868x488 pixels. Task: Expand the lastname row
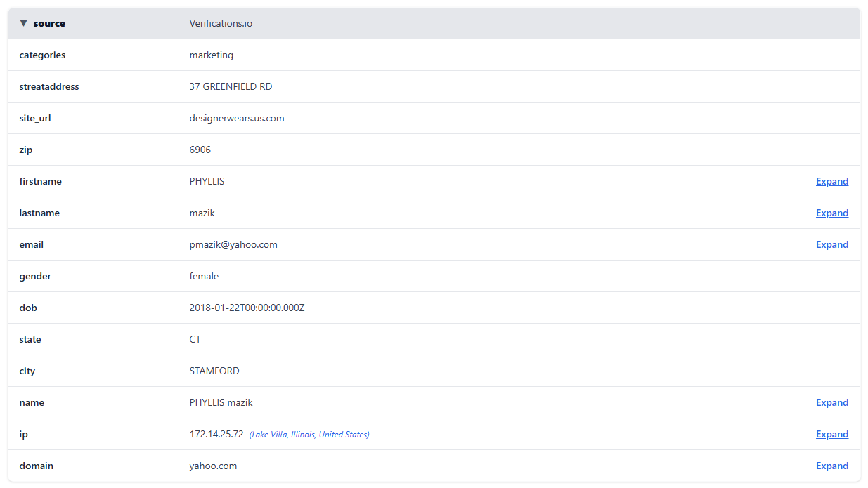(831, 213)
